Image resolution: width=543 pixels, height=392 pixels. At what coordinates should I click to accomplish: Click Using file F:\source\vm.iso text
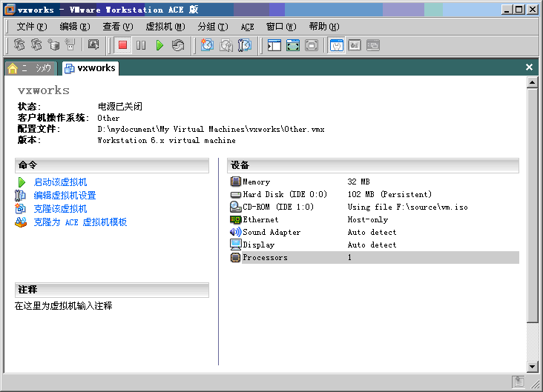pos(407,207)
